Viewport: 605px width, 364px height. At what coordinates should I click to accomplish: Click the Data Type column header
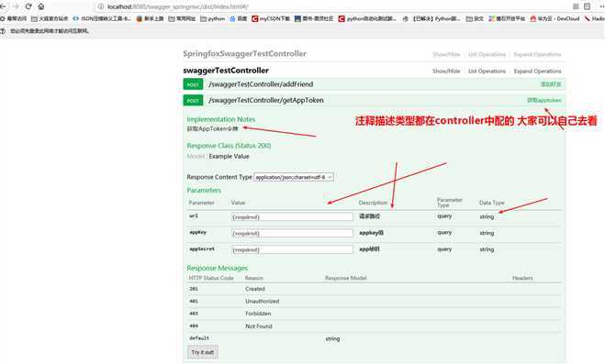tap(491, 203)
